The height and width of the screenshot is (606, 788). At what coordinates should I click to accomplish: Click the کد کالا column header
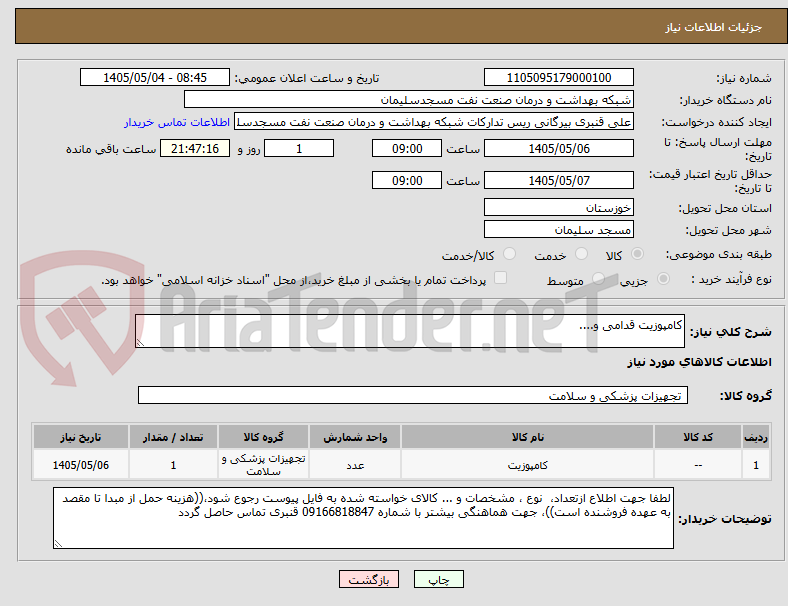click(x=698, y=437)
